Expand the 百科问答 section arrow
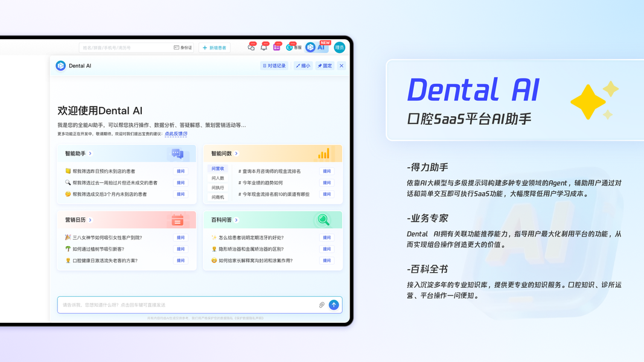The width and height of the screenshot is (644, 362). coord(237,220)
